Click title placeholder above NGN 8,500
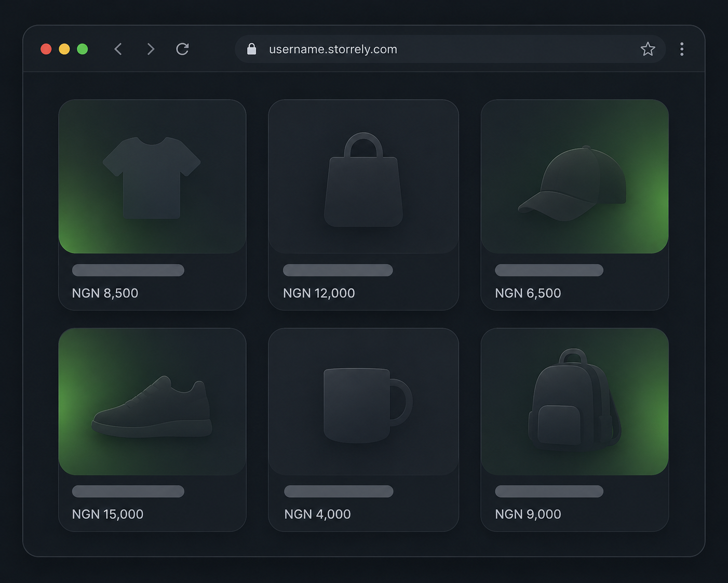 [128, 270]
